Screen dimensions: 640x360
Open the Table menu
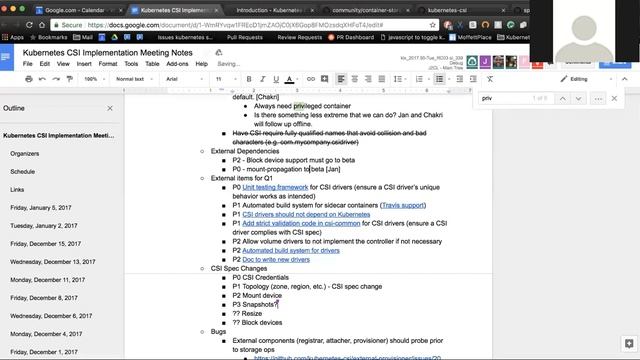[x=152, y=64]
